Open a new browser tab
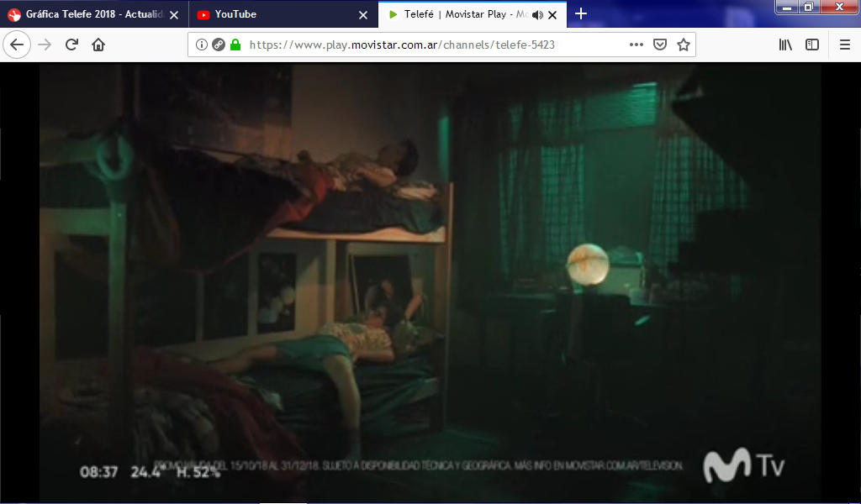Screen dimensions: 861x504 (x=580, y=13)
